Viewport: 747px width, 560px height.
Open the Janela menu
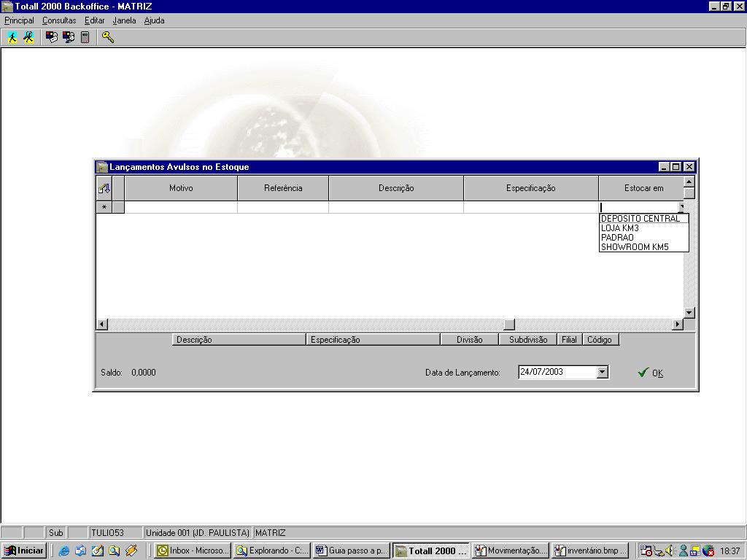point(124,20)
